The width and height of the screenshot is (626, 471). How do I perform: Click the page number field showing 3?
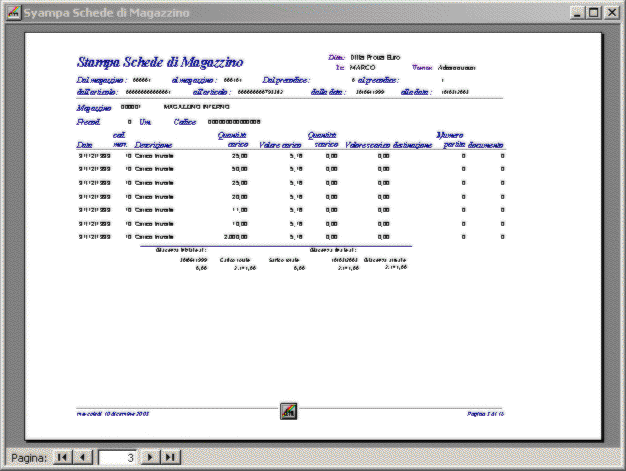[117, 457]
